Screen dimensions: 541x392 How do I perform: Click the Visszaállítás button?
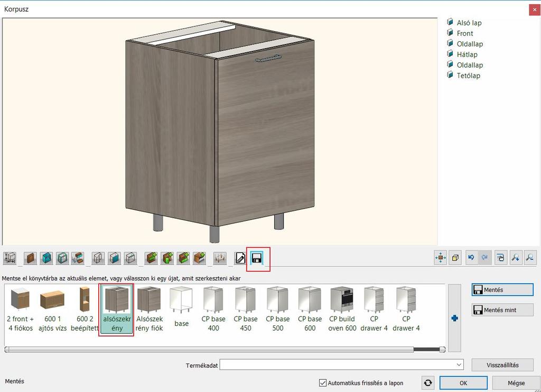[502, 365]
